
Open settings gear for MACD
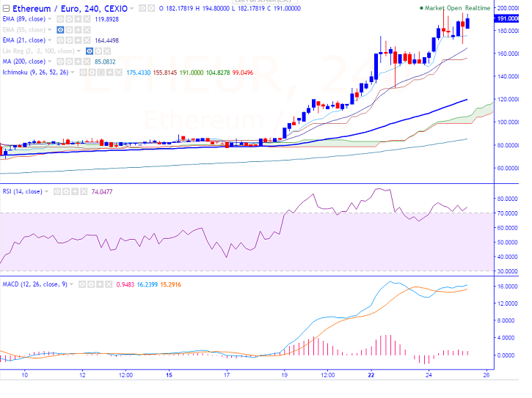(90, 284)
